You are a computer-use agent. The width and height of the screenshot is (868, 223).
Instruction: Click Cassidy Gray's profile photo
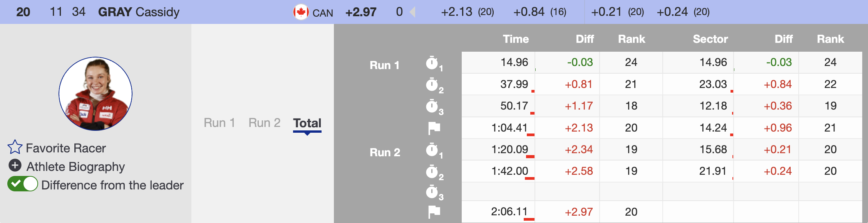(x=96, y=94)
